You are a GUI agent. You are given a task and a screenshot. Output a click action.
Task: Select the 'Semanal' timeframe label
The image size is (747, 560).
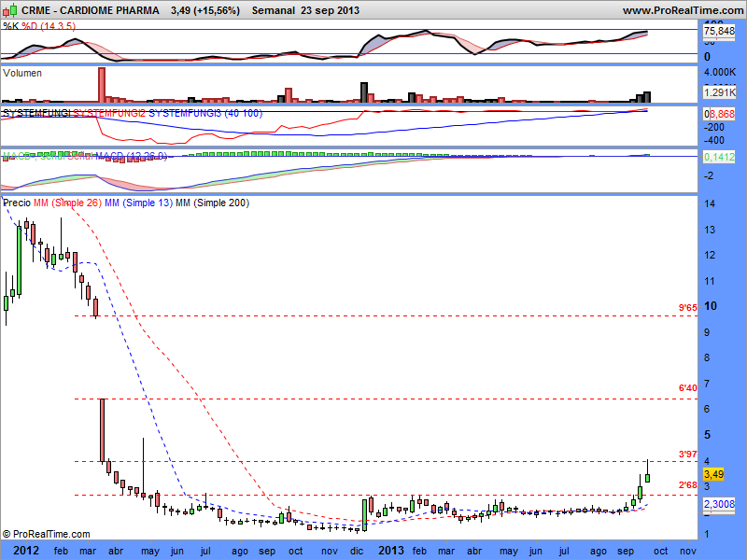274,10
